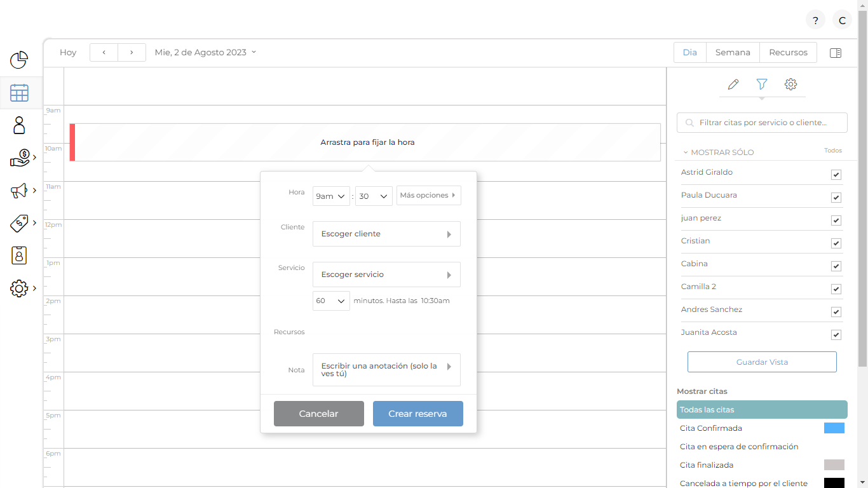The height and width of the screenshot is (488, 868).
Task: Click Cancelar button
Action: click(x=319, y=414)
